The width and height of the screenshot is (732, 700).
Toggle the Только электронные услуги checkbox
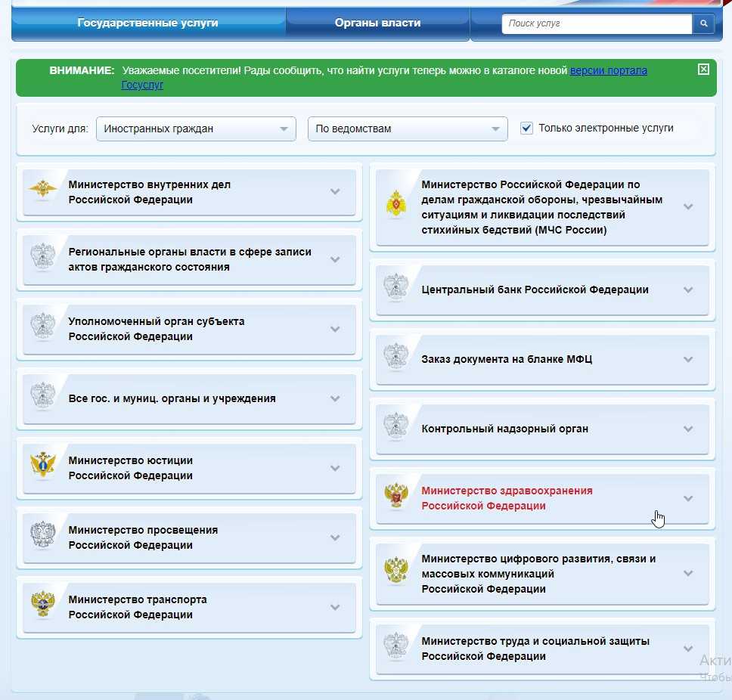[526, 128]
